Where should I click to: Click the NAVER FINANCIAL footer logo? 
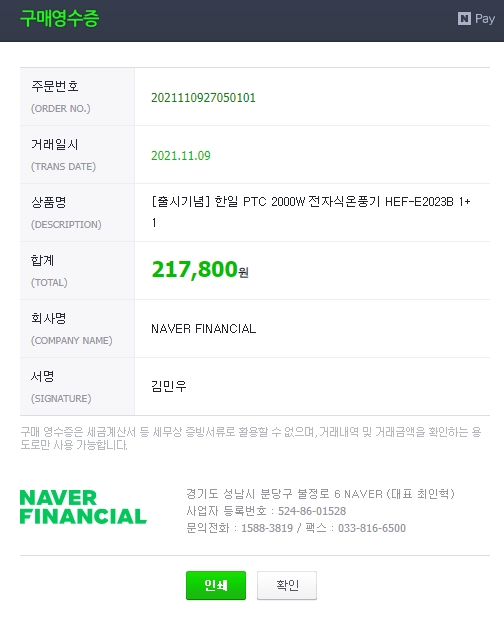point(83,507)
